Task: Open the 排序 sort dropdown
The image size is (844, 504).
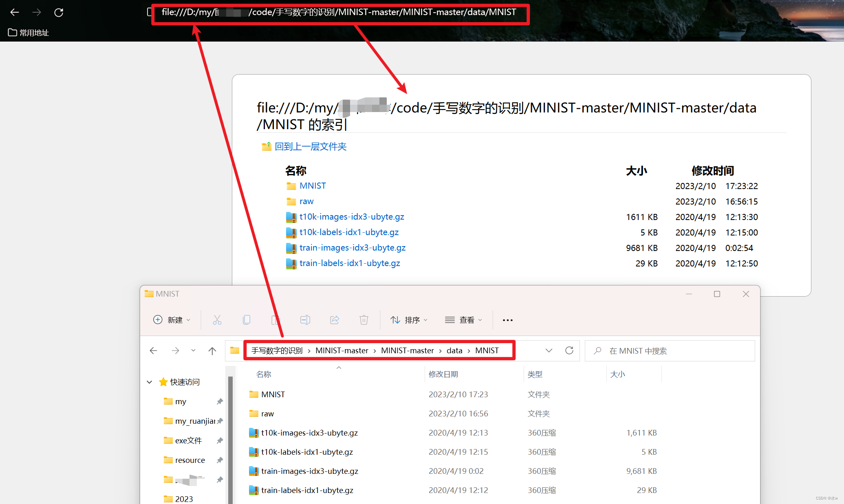Action: tap(409, 319)
